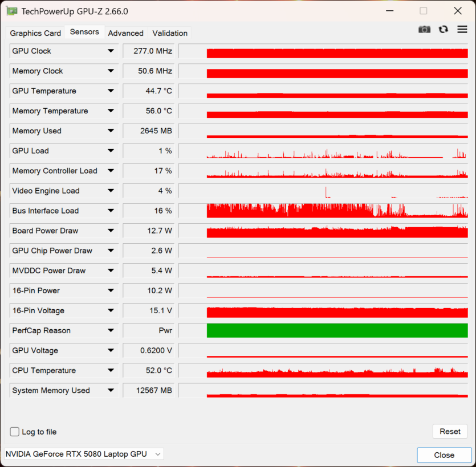Viewport: 476px width, 467px height.
Task: Click the 12.7 W Board Power value
Action: tap(149, 231)
